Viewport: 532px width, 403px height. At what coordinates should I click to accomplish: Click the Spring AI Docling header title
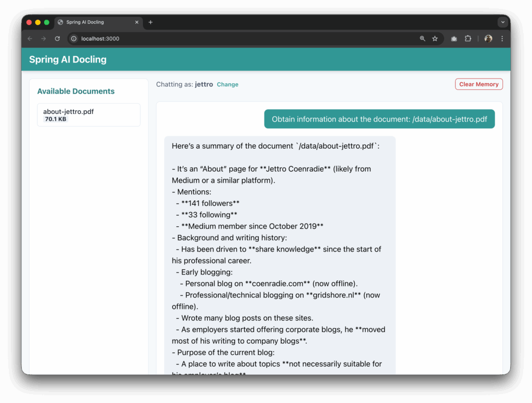pos(68,59)
